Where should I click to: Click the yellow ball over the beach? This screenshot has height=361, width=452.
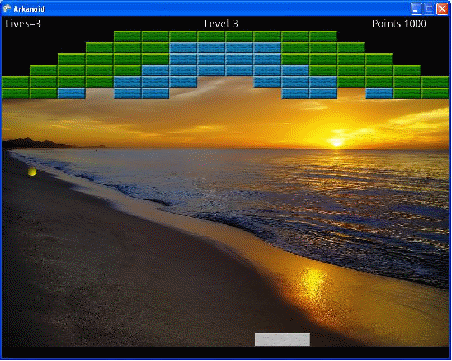[x=32, y=171]
